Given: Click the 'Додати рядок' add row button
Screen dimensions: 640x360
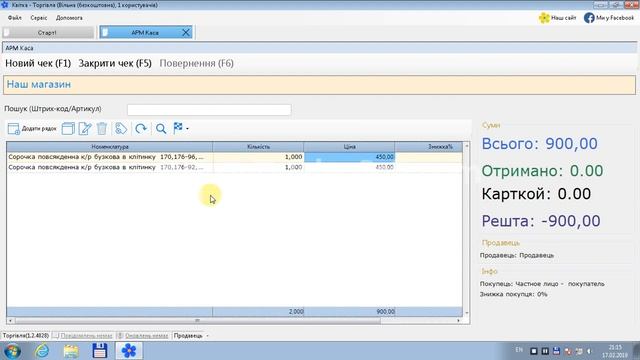Looking at the screenshot, I should pyautogui.click(x=32, y=129).
